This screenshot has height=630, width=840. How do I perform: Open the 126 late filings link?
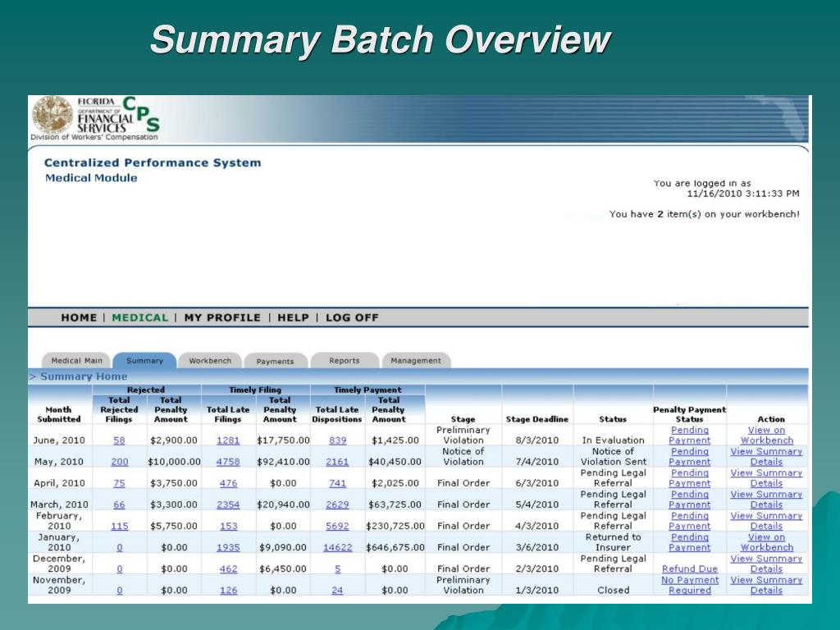(x=228, y=591)
